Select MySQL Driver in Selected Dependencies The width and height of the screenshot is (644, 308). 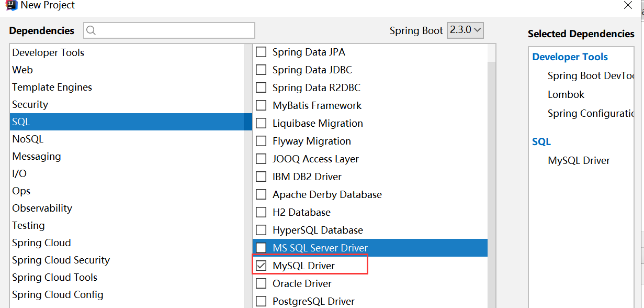(x=579, y=160)
